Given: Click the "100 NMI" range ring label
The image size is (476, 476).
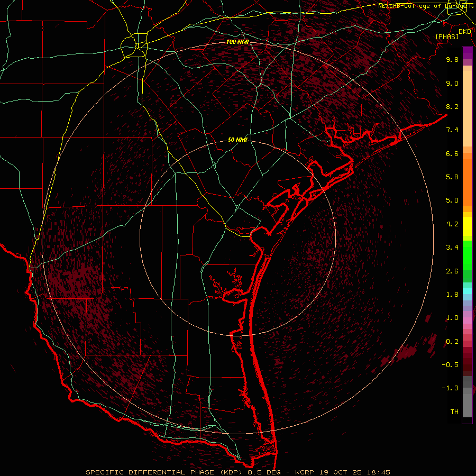Looking at the screenshot, I should click(237, 42).
